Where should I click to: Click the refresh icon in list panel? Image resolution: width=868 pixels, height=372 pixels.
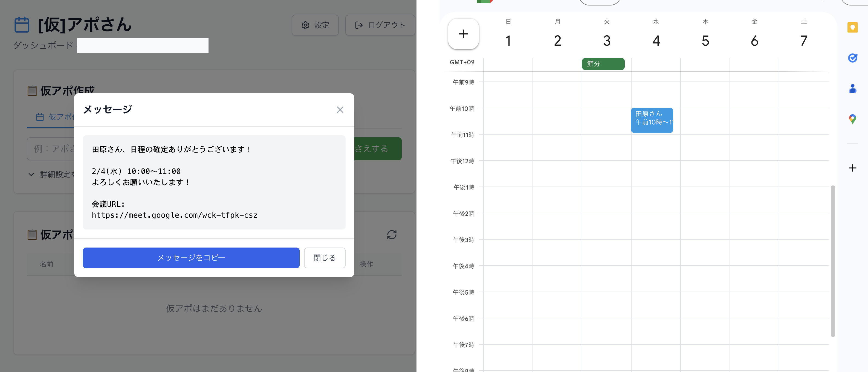pyautogui.click(x=392, y=234)
